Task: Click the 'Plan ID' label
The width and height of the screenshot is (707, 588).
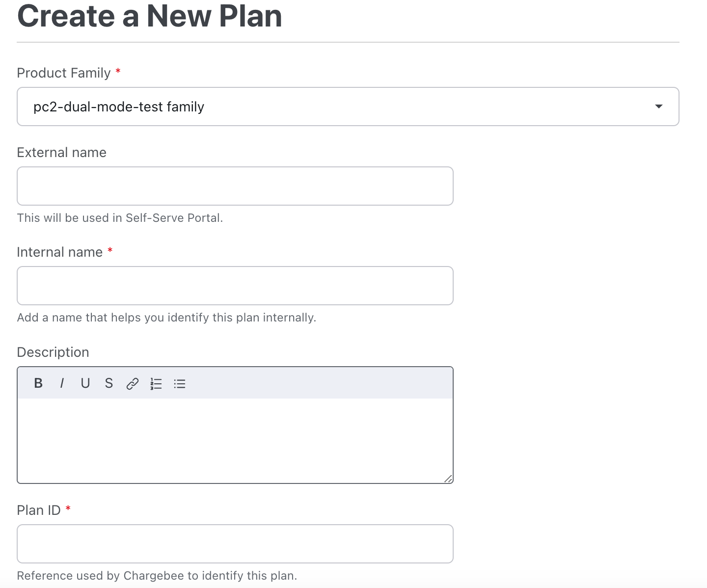Action: coord(39,510)
